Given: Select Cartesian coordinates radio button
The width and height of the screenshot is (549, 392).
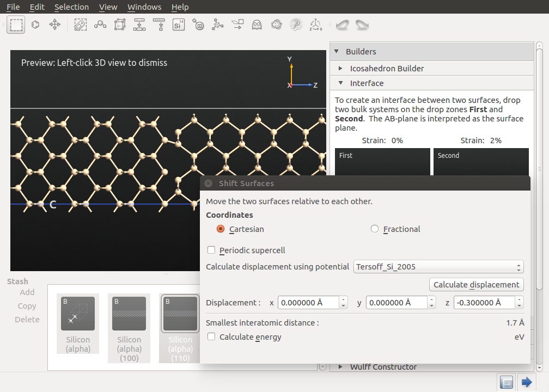Looking at the screenshot, I should pyautogui.click(x=221, y=229).
